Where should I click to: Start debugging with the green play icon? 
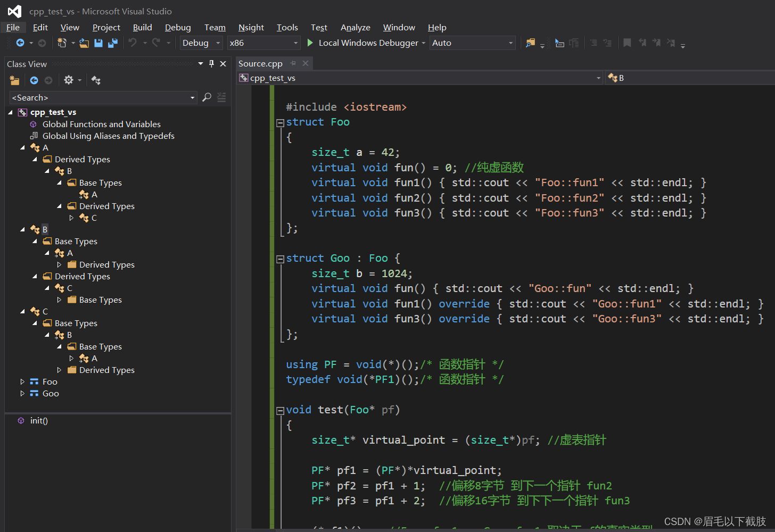[310, 43]
